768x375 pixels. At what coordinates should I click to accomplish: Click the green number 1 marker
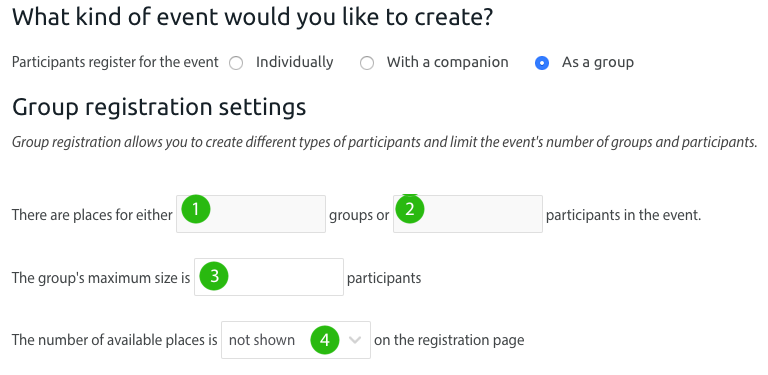196,210
